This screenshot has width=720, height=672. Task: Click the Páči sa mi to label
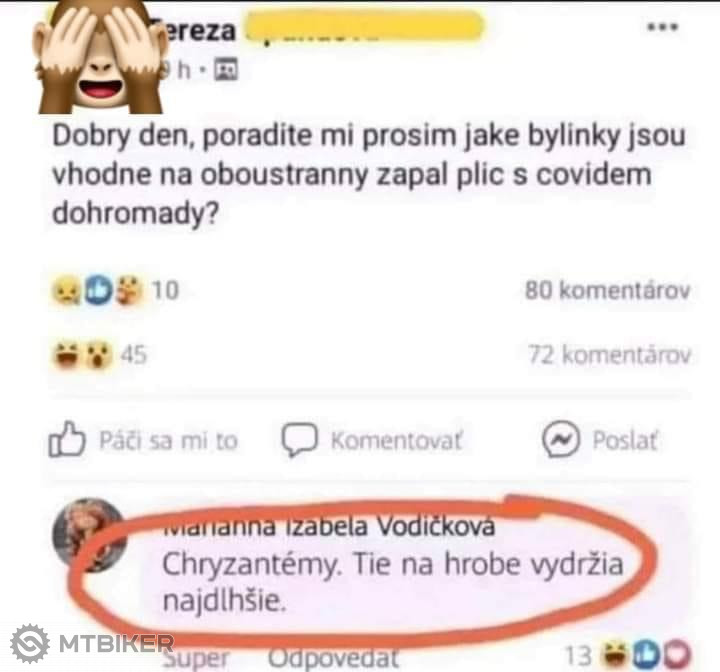click(x=169, y=440)
